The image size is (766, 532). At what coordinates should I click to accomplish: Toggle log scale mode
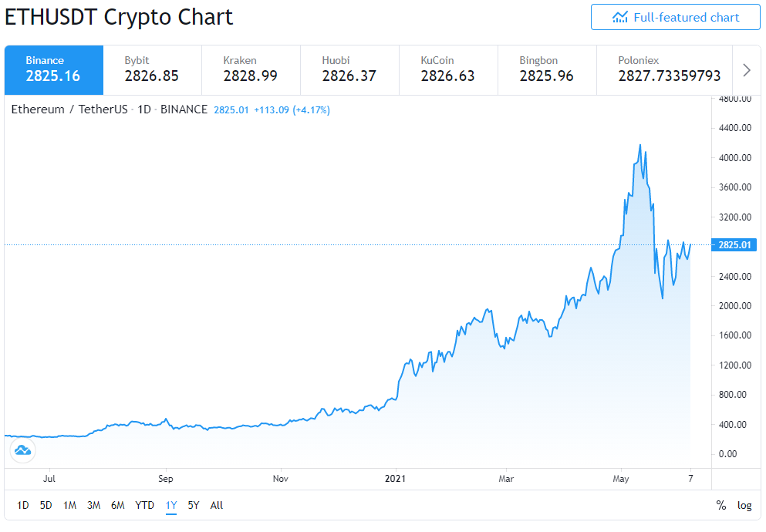[744, 505]
